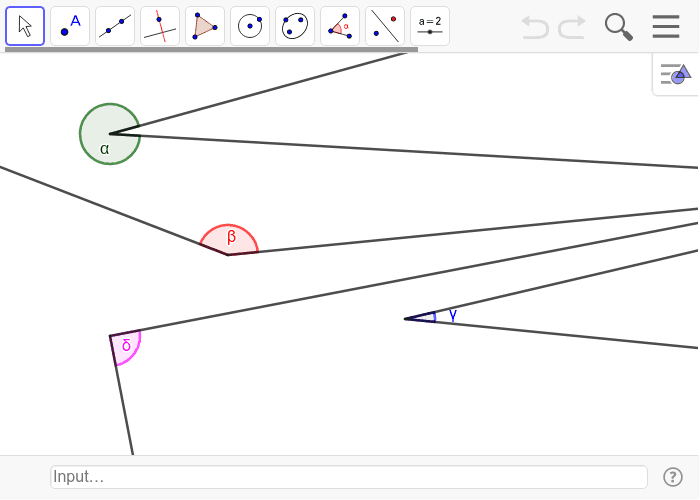
Task: Choose the Point tool
Action: click(70, 26)
